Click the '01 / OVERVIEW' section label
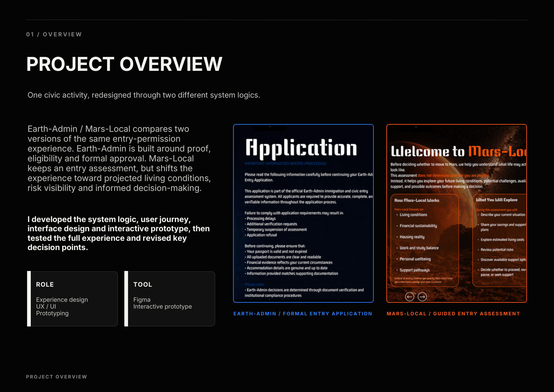This screenshot has height=392, width=554. (54, 34)
